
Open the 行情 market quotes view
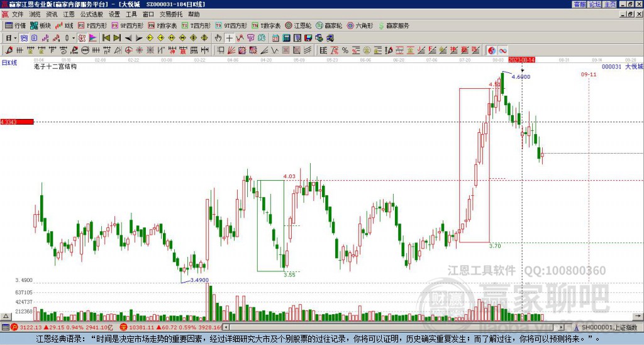[15, 25]
